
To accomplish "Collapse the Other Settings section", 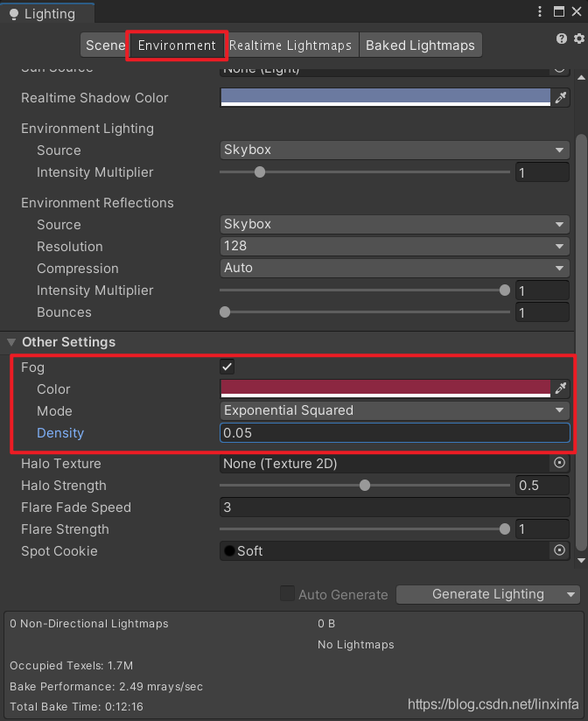I will pos(11,342).
